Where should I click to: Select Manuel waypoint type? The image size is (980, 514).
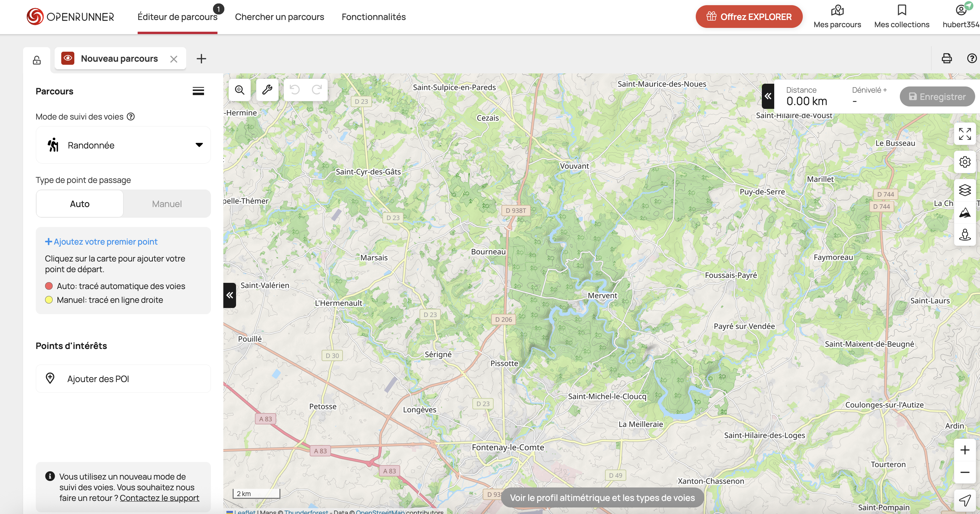(167, 204)
